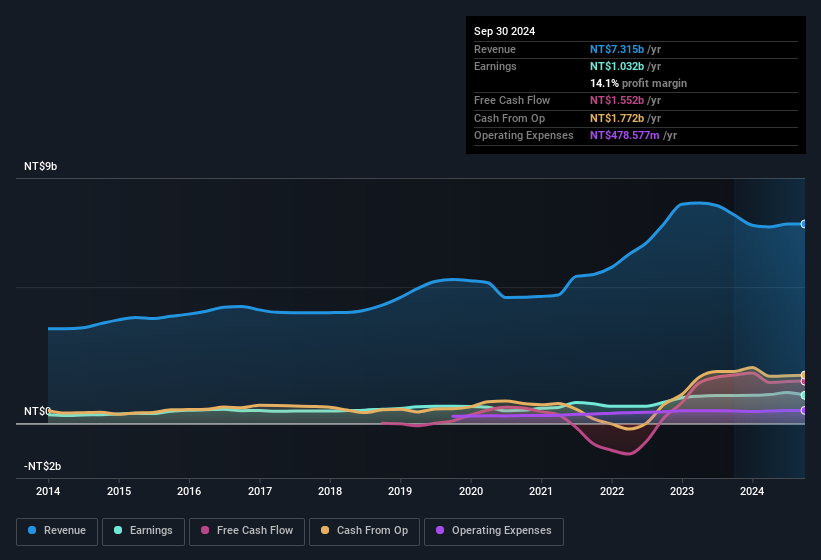This screenshot has width=821, height=560.
Task: Click the blue dot in the Revenue legend
Action: [x=32, y=530]
